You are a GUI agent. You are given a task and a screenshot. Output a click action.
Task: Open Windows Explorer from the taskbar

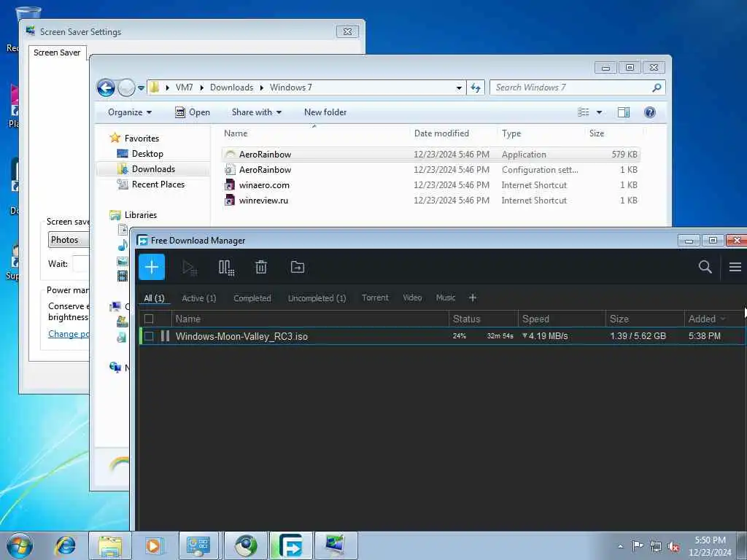[x=110, y=545]
